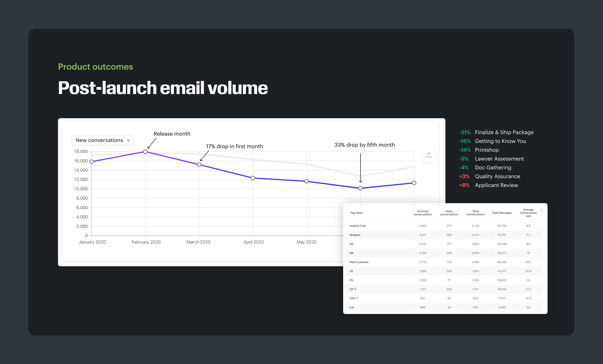The image size is (603, 364).
Task: Click the CES-7 tag row
Action: point(353,298)
